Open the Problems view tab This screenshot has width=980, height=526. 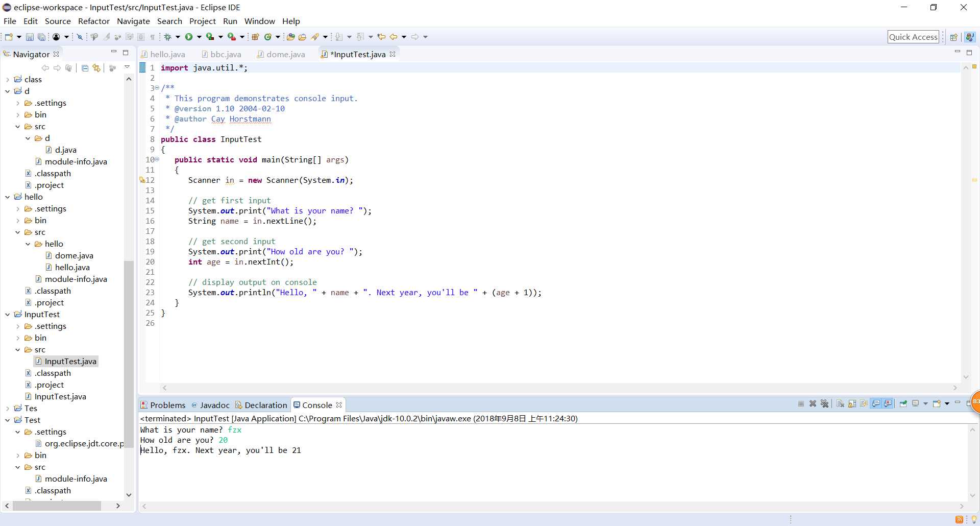tap(163, 405)
